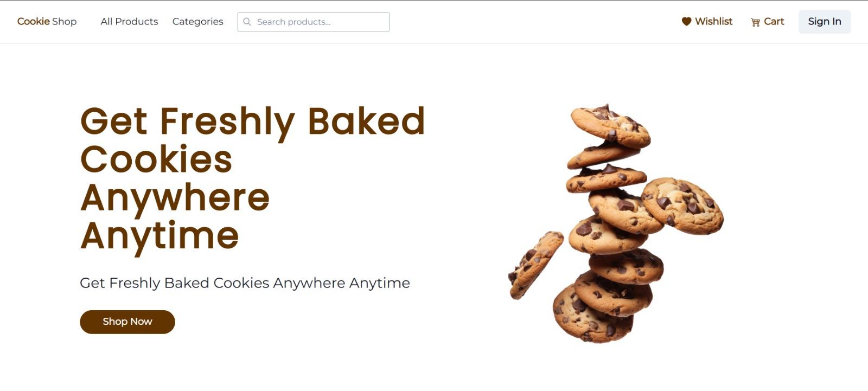Click the small subheading text below the headline

[245, 283]
